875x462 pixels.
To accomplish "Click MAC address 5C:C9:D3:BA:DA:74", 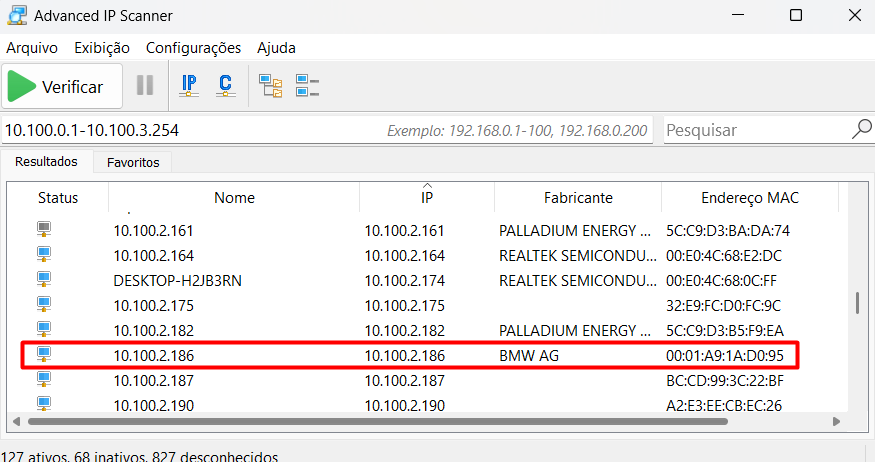I will pos(728,231).
